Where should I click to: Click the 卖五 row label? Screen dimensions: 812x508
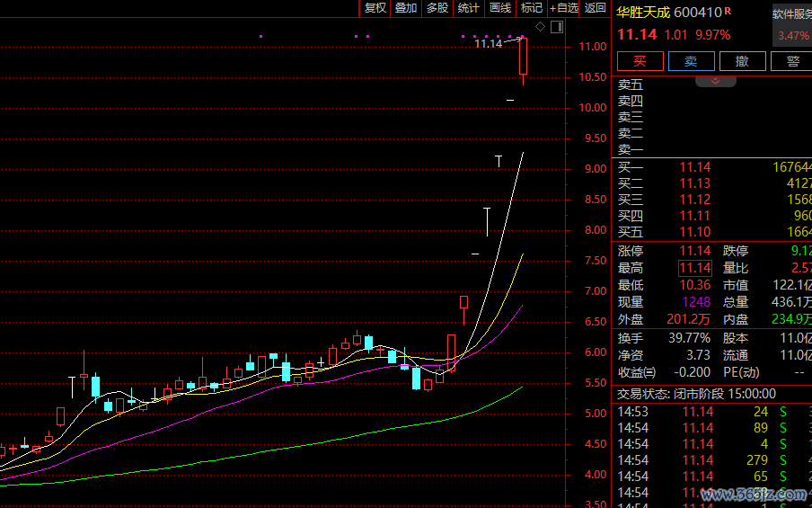click(631, 85)
